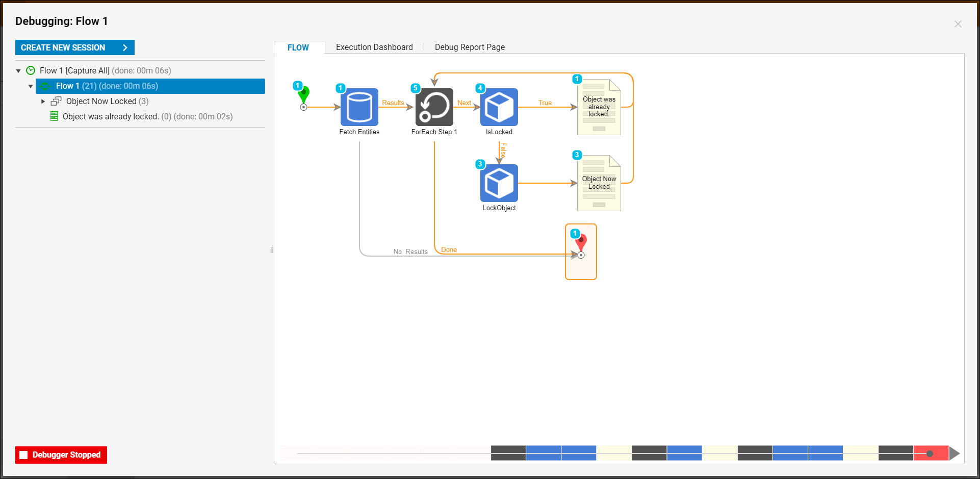Click the count badge on the end marker
Image resolution: width=980 pixels, height=479 pixels.
[575, 233]
